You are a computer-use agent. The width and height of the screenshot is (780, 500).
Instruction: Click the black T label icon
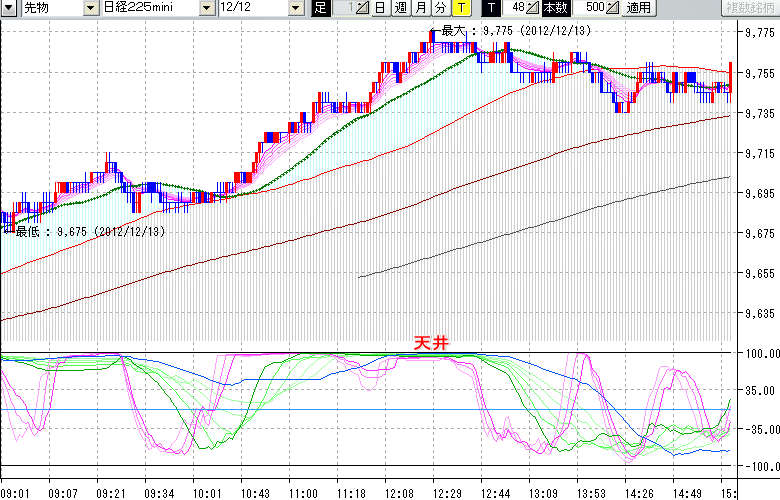click(x=493, y=8)
